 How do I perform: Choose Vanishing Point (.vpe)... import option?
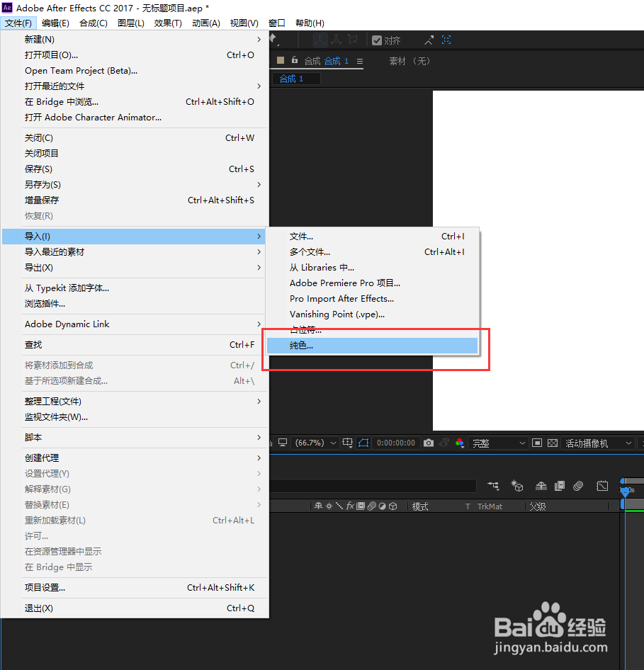click(372, 314)
